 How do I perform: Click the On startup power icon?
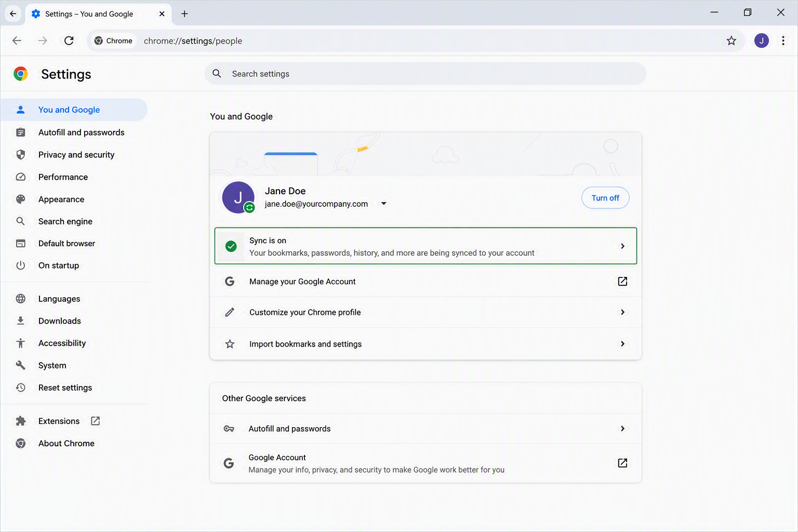(x=21, y=265)
